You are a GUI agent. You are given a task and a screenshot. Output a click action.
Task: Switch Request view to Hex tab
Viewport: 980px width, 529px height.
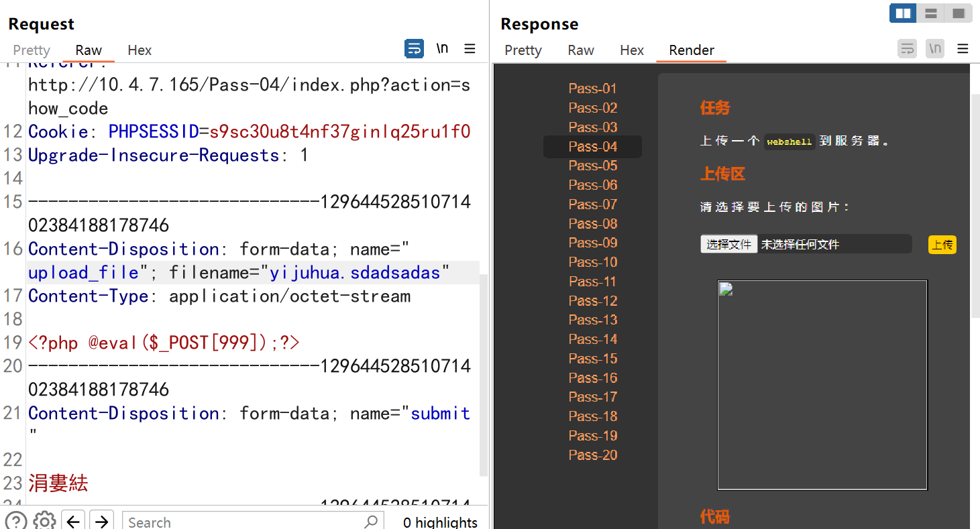point(140,50)
